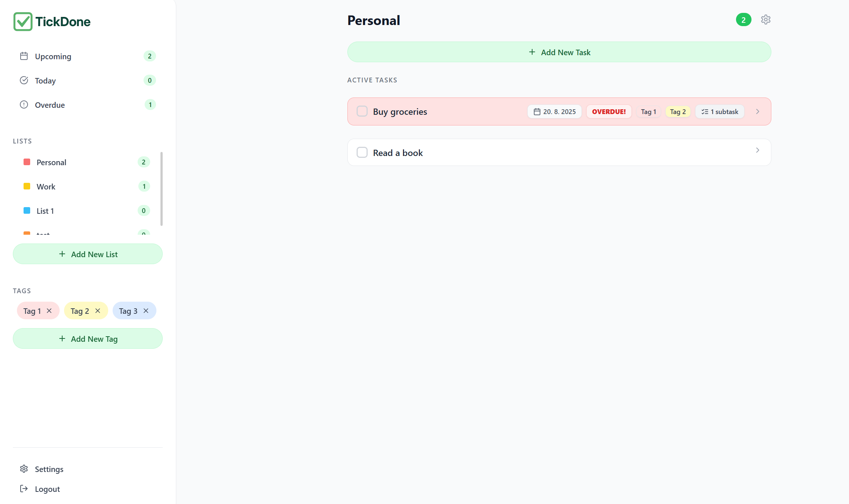Check off the Buy groceries task
The image size is (849, 504).
pos(362,111)
